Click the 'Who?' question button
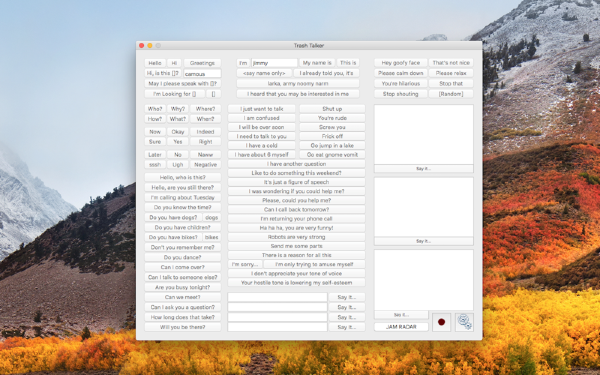Screen dimensions: 600x375 click(155, 109)
